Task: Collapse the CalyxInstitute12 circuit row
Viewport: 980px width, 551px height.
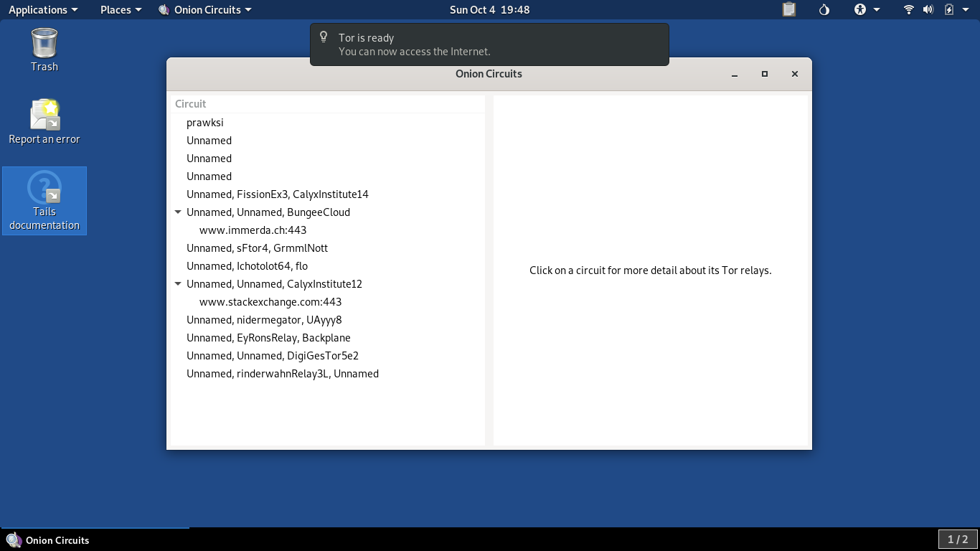Action: (178, 284)
